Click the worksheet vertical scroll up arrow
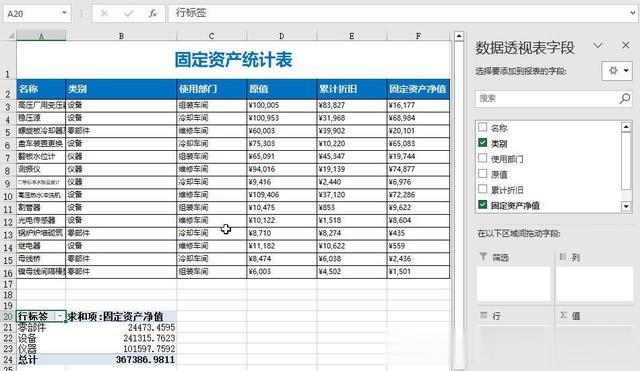640x371 pixels. [459, 36]
